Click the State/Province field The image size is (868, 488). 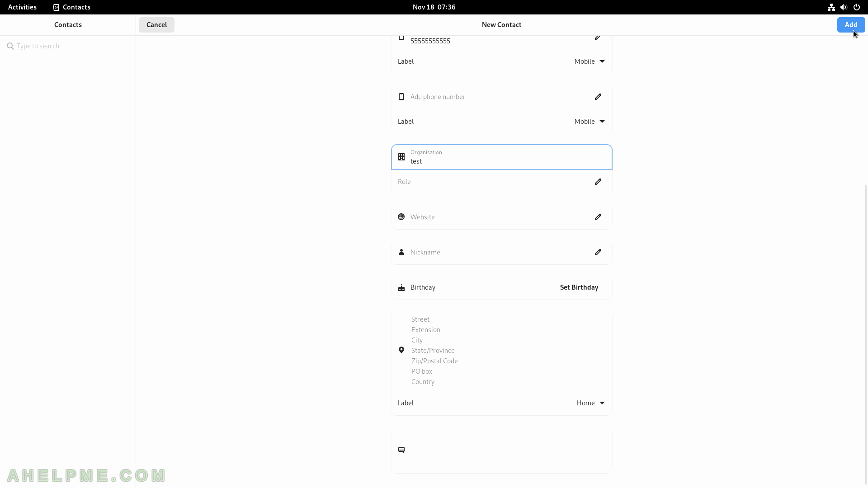pos(509,351)
